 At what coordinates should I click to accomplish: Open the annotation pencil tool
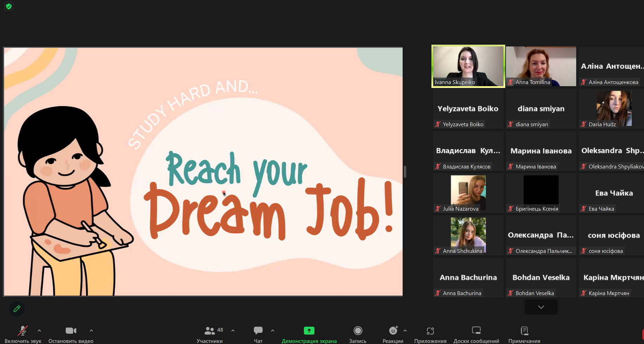(x=17, y=309)
